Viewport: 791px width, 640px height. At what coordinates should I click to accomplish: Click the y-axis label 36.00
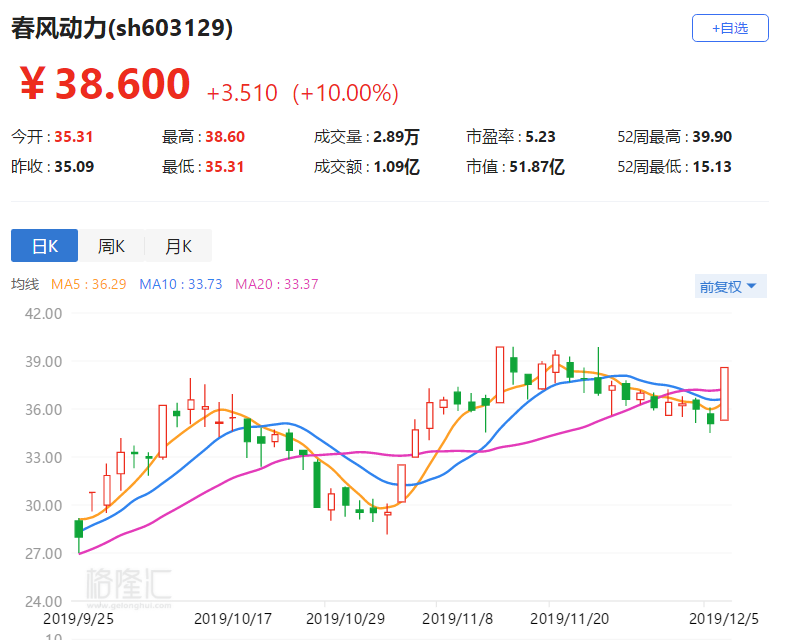44,410
